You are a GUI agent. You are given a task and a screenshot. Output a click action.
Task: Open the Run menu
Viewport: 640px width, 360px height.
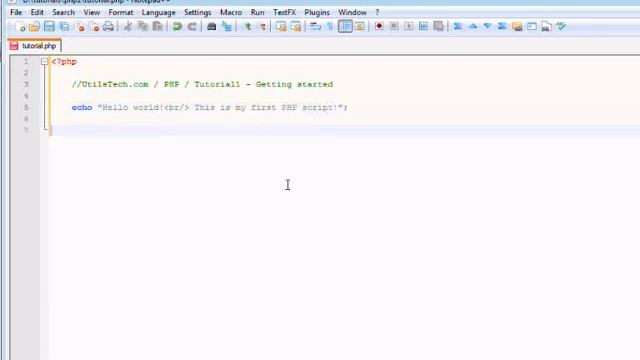258,12
